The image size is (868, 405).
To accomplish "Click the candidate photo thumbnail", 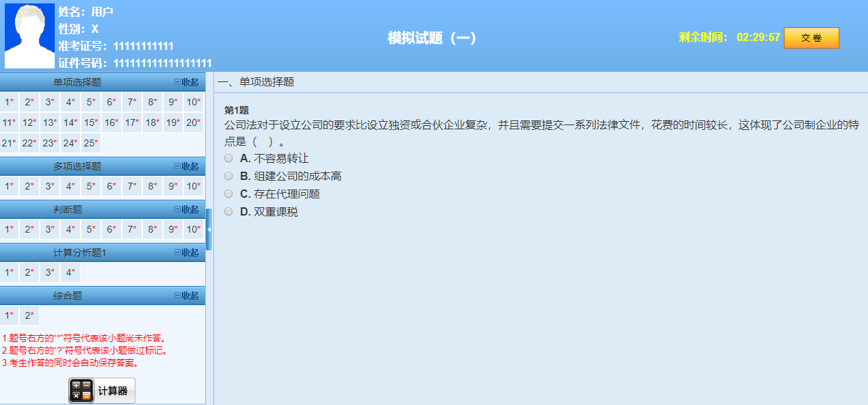I will tap(28, 34).
